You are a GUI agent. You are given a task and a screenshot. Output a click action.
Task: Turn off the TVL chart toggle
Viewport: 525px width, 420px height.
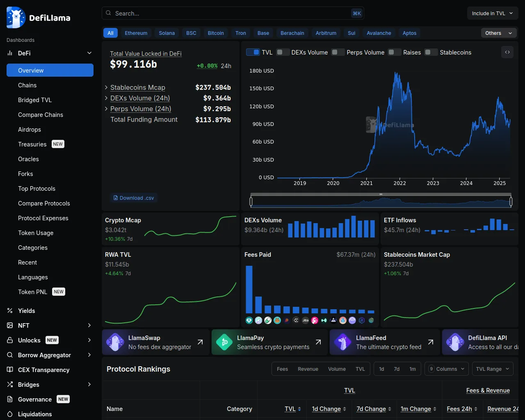point(253,52)
